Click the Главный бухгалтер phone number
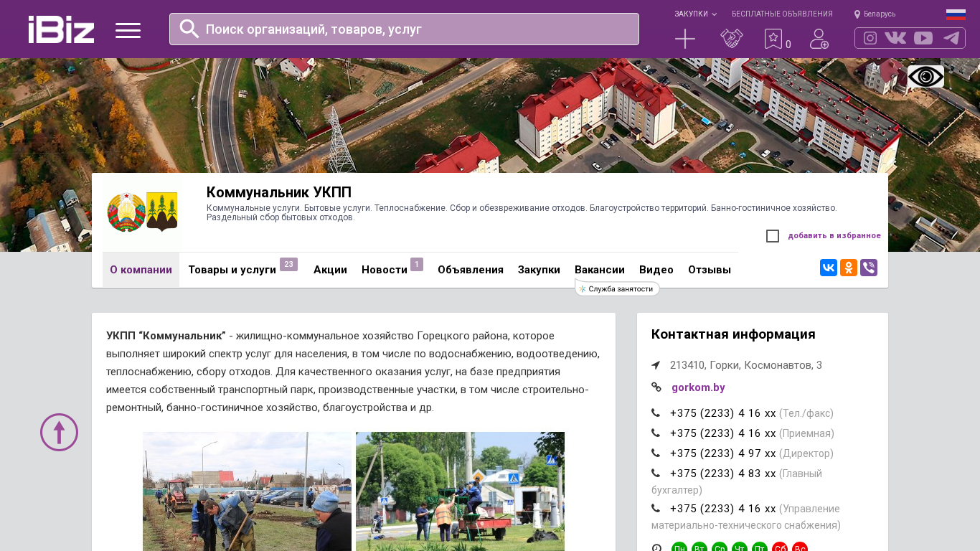This screenshot has height=551, width=980. 723,474
